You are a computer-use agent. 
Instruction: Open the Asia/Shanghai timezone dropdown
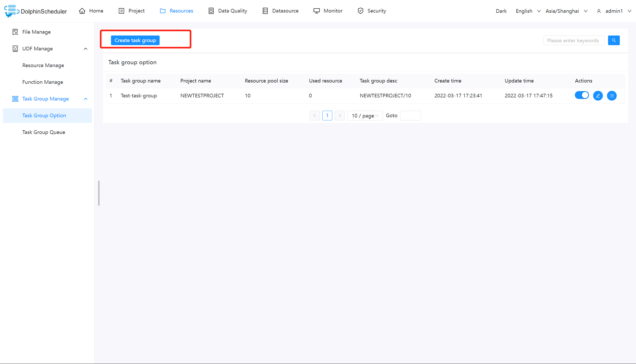pyautogui.click(x=566, y=11)
